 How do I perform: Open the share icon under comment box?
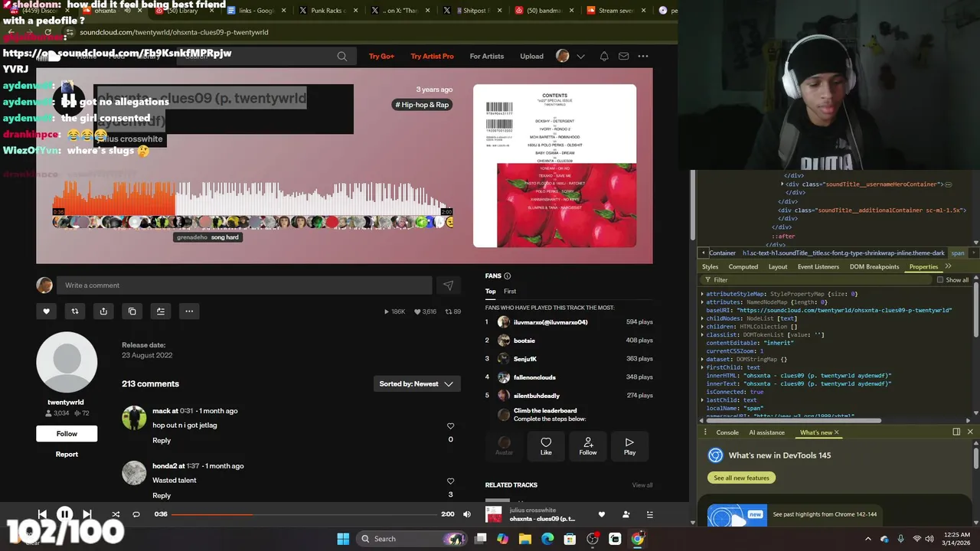pyautogui.click(x=103, y=311)
